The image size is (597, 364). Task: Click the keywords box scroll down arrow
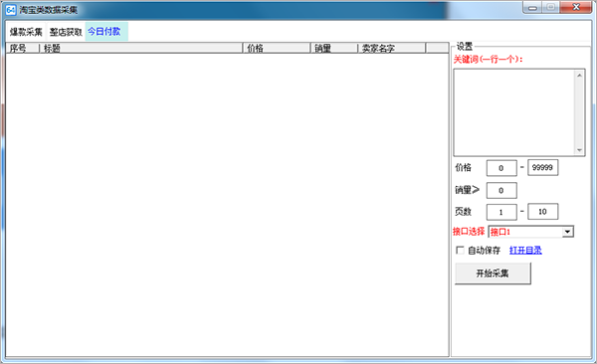pos(579,149)
